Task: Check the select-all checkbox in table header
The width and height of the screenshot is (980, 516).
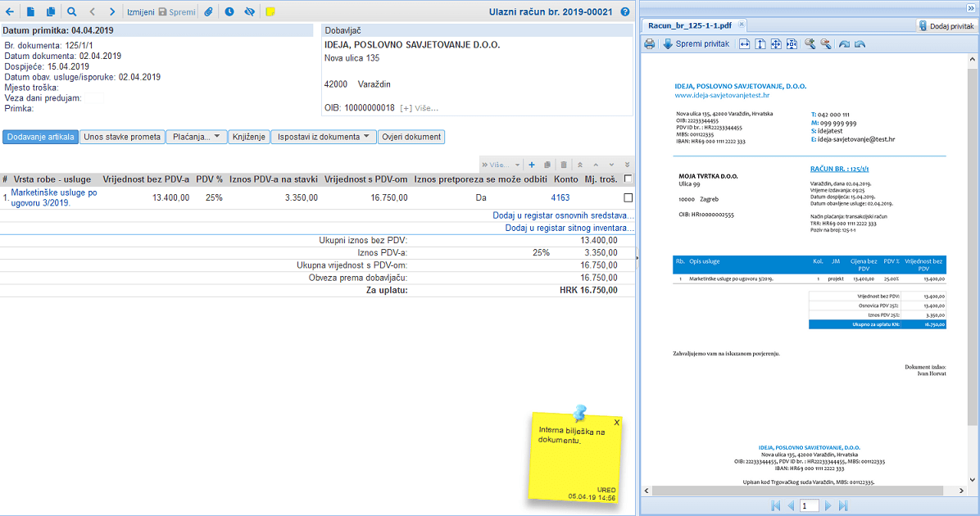Action: point(628,179)
